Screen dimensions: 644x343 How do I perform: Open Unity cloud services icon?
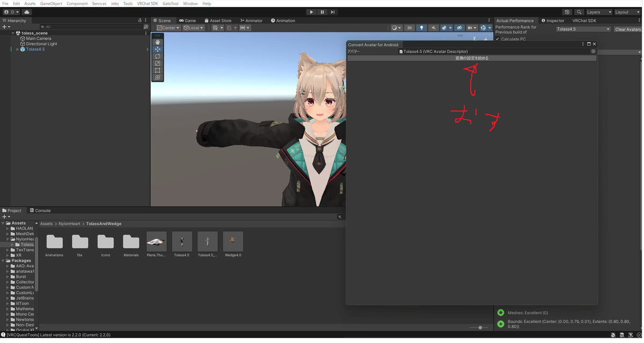(27, 12)
